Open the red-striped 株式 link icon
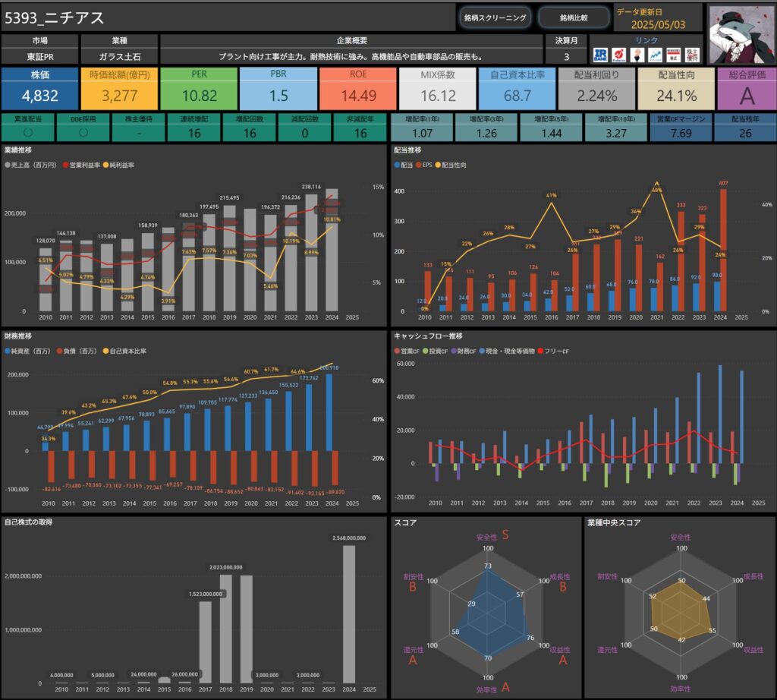 674,55
